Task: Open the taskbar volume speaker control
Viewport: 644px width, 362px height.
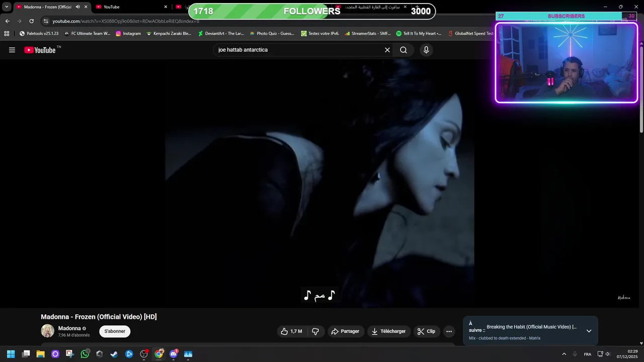Action: pos(608,354)
